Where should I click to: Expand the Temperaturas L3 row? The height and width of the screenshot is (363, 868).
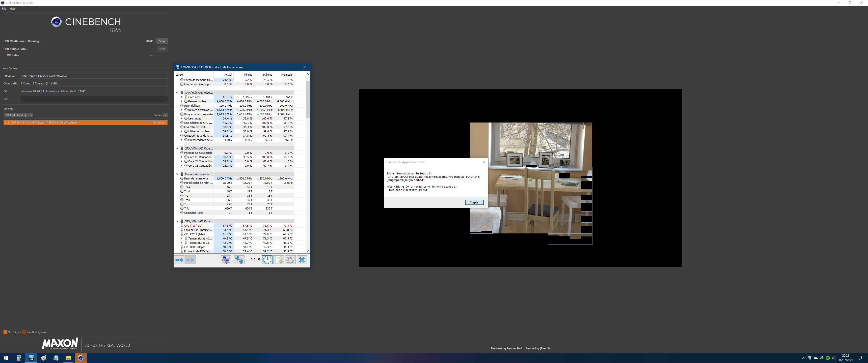pyautogui.click(x=181, y=243)
